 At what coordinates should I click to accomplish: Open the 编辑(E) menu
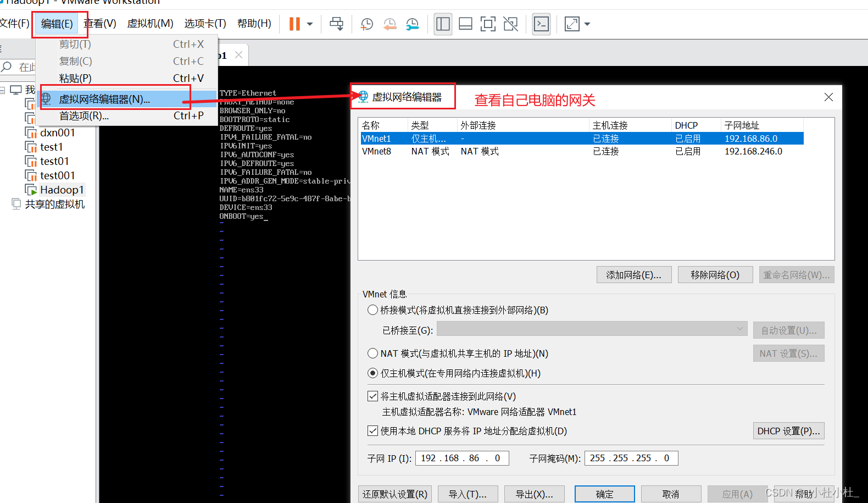pos(57,24)
